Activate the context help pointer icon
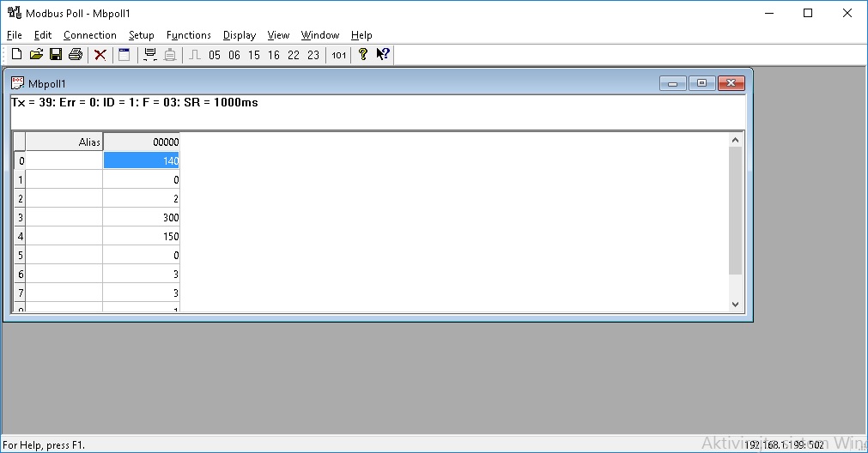The image size is (868, 453). [383, 55]
